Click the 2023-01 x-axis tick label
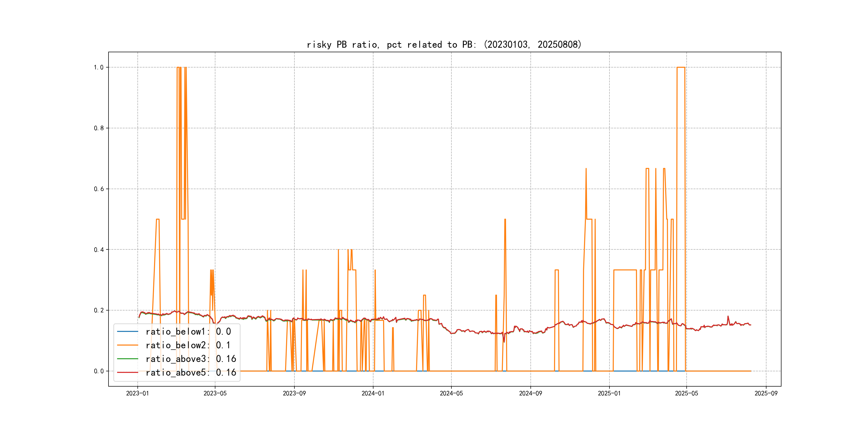 (x=137, y=394)
